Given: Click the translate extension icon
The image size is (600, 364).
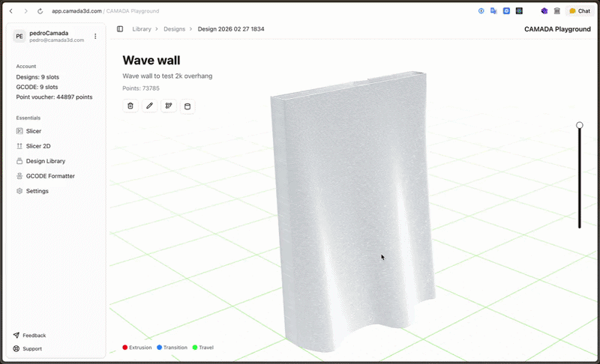Looking at the screenshot, I should coord(493,11).
